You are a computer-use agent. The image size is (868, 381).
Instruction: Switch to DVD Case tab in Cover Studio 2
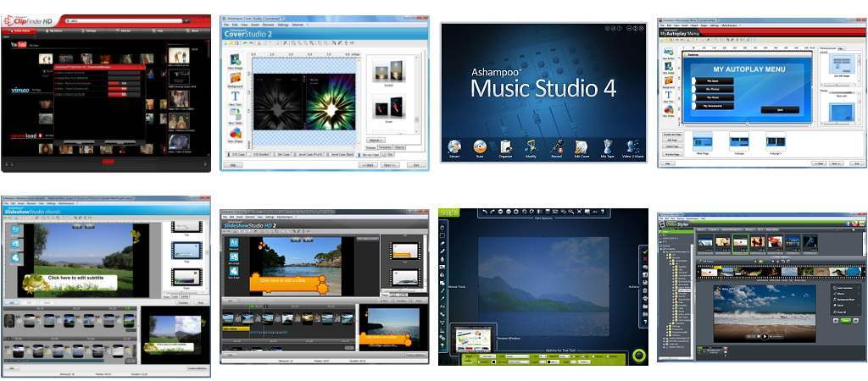click(x=238, y=156)
